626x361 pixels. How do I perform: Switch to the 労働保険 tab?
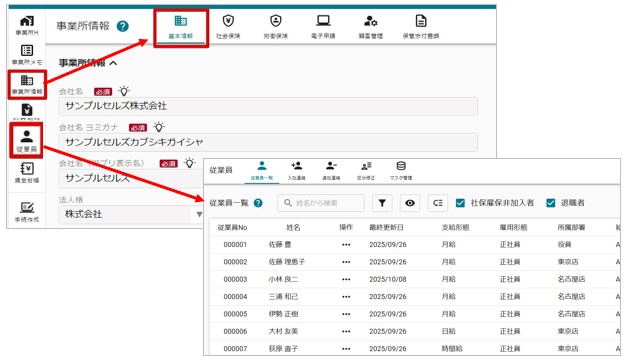tap(275, 27)
